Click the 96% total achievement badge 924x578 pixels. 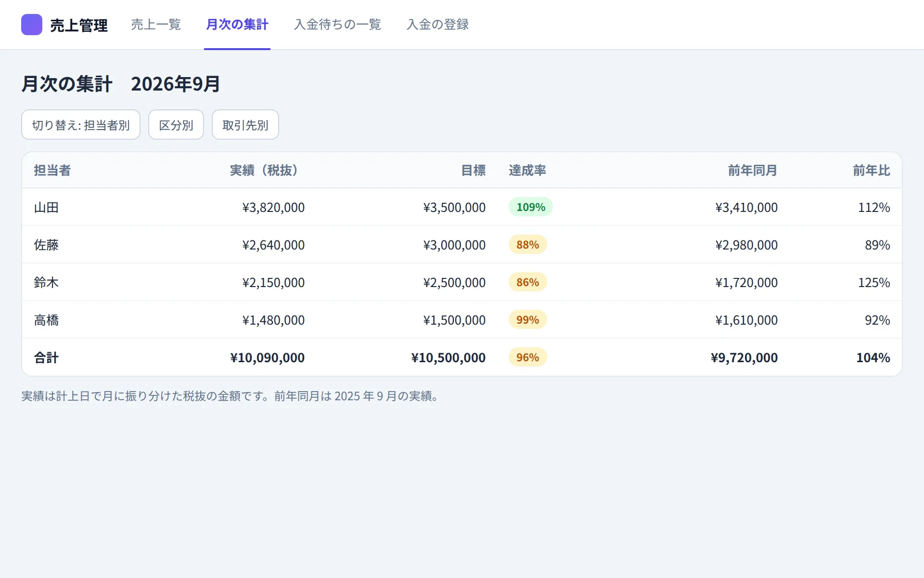(528, 357)
